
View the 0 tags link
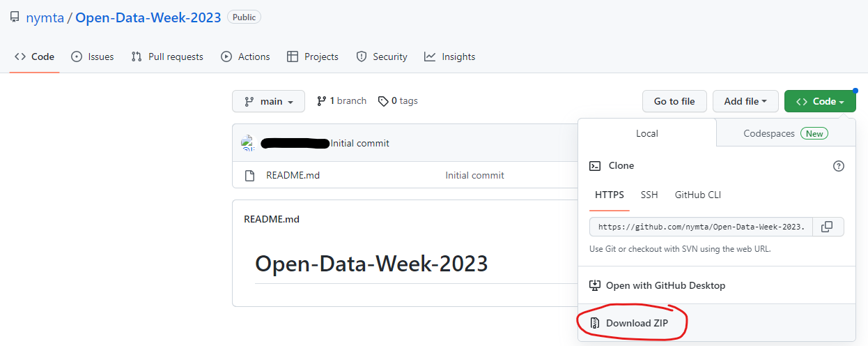point(398,101)
